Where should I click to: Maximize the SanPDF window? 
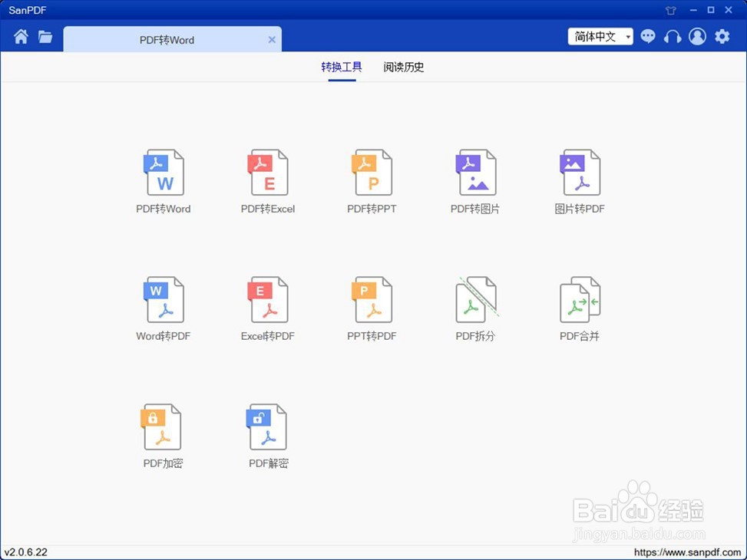click(x=711, y=10)
